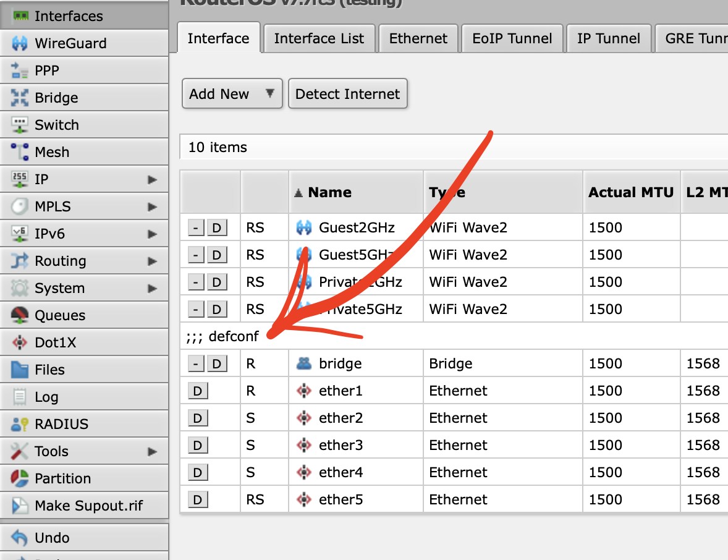Open the WireGuard sidebar icon
Viewport: 728px width, 560px height.
20,43
